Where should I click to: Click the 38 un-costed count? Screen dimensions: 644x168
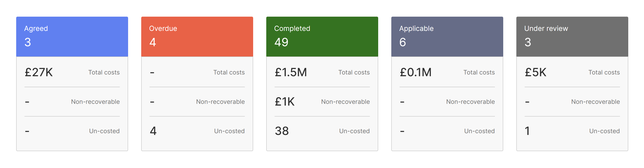(282, 131)
